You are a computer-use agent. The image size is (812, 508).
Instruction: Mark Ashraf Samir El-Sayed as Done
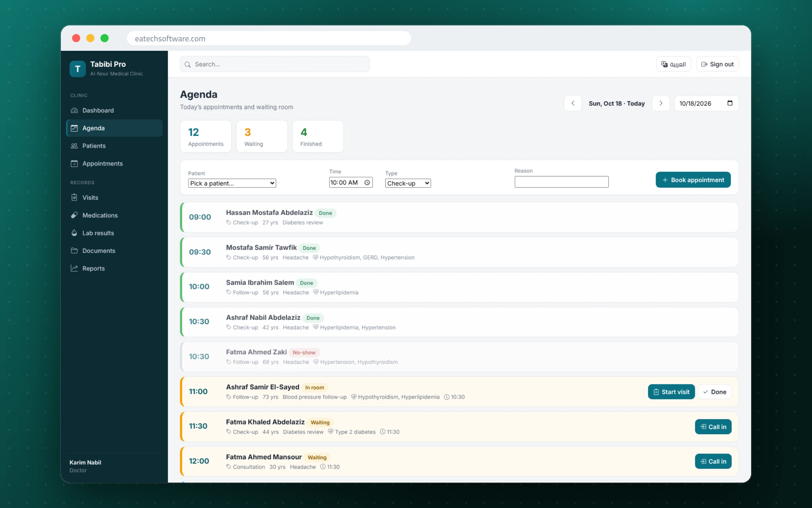pos(715,392)
